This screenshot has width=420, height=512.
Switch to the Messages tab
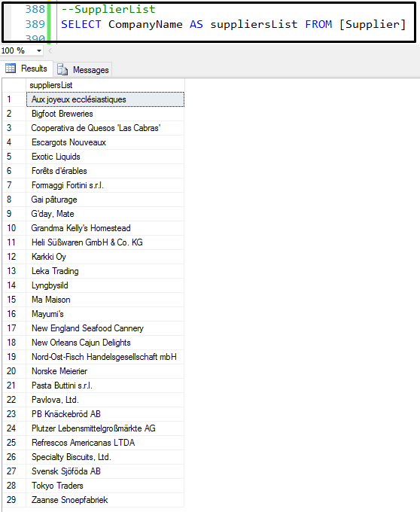click(x=83, y=69)
